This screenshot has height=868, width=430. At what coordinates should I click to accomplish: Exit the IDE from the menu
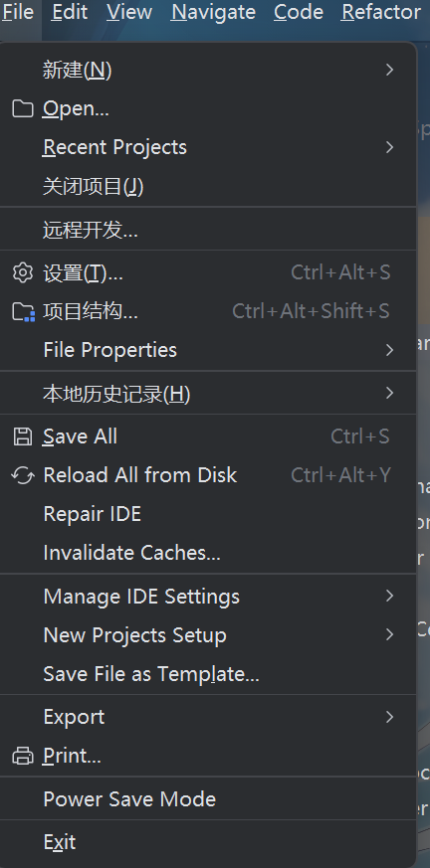tap(208, 842)
